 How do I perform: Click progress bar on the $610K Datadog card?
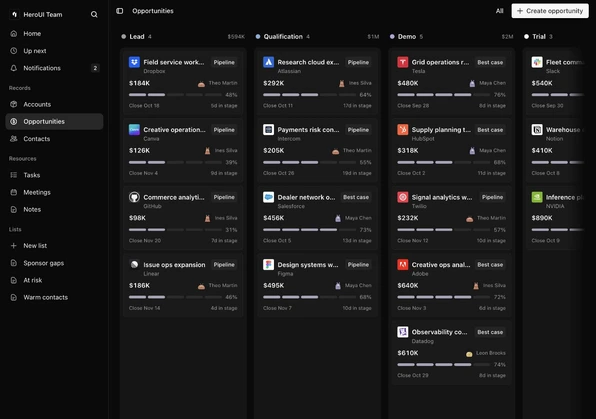[443, 365]
